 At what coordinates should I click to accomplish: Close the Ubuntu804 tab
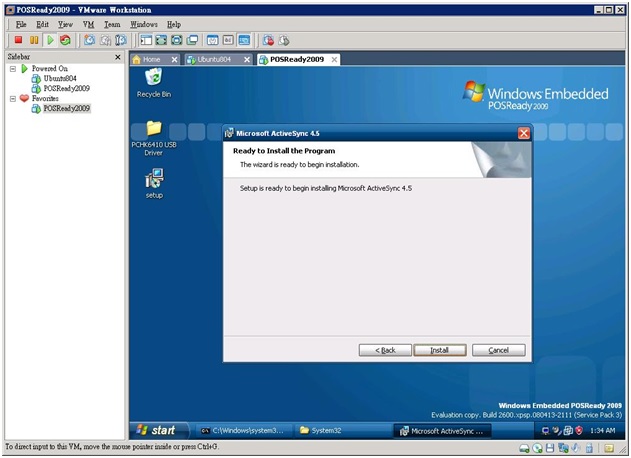pyautogui.click(x=247, y=60)
